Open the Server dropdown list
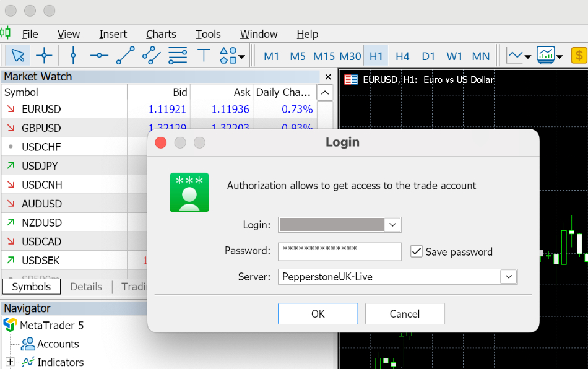This screenshot has height=369, width=588. (509, 277)
